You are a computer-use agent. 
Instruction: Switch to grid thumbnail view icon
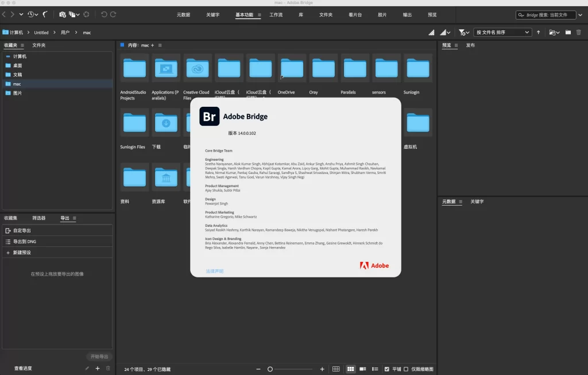[x=350, y=369]
